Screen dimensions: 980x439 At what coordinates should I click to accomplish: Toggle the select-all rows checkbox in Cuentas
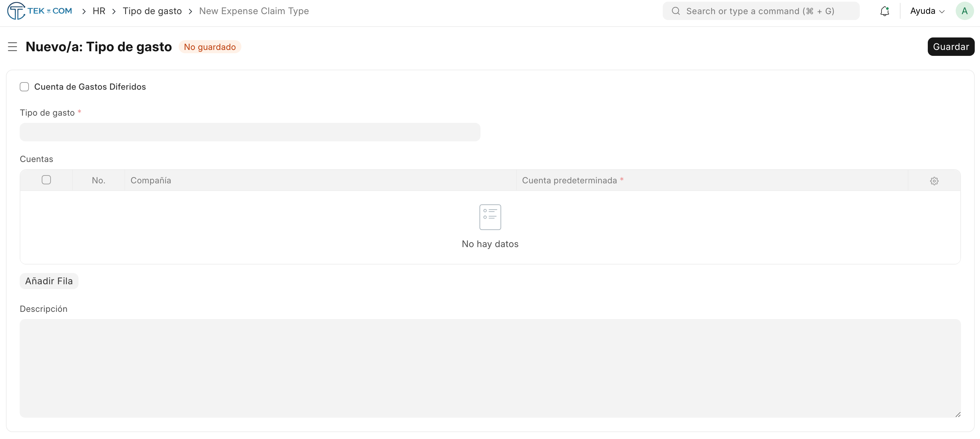click(x=46, y=180)
